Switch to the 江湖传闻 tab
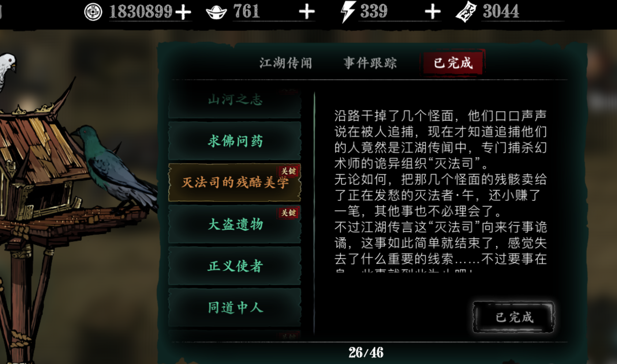617x364 pixels. click(286, 63)
